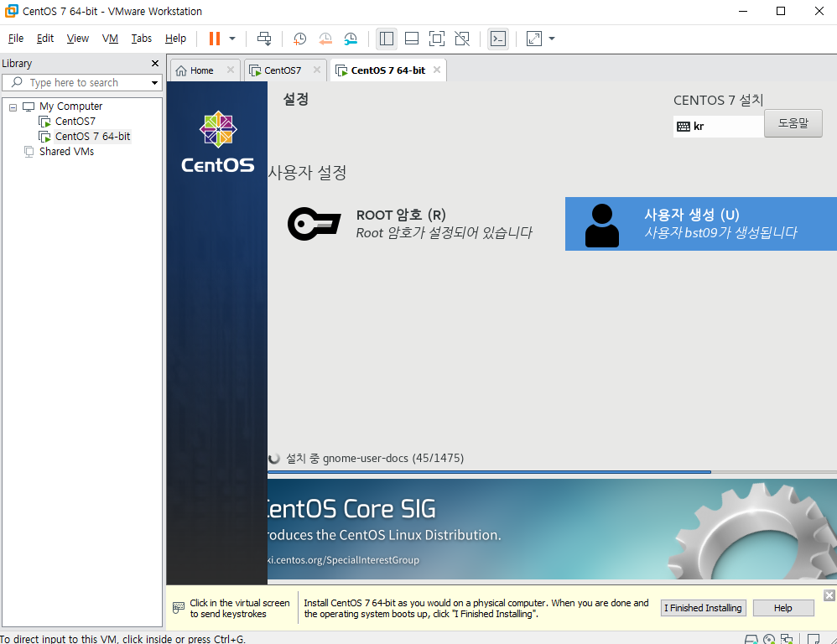Click the 사용자 설정 section heading
The height and width of the screenshot is (644, 837).
308,173
